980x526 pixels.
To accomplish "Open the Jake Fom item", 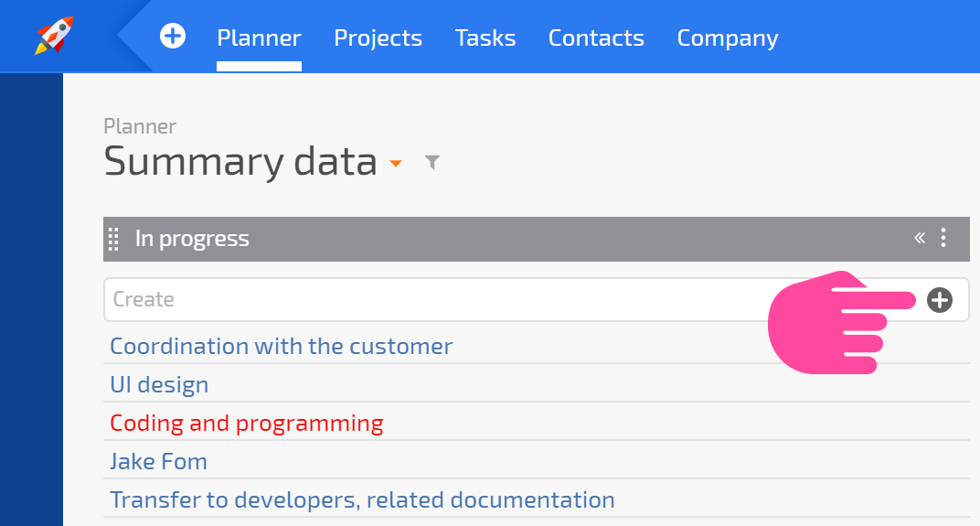I will click(x=159, y=462).
